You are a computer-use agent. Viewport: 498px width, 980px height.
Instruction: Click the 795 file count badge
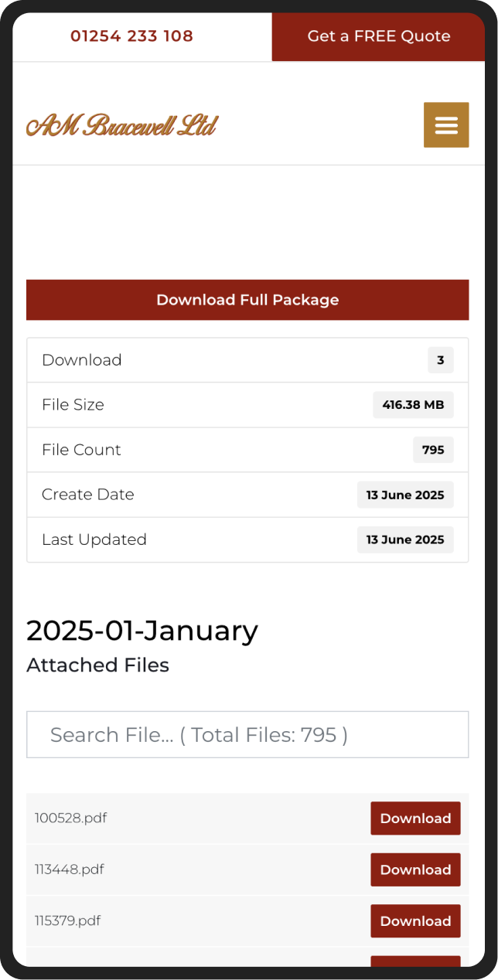[433, 450]
